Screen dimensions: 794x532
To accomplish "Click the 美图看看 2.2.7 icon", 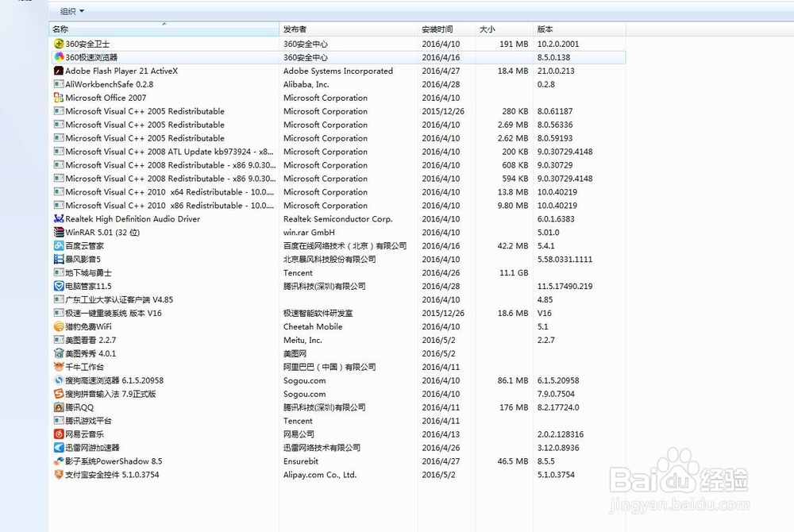I will click(x=59, y=340).
